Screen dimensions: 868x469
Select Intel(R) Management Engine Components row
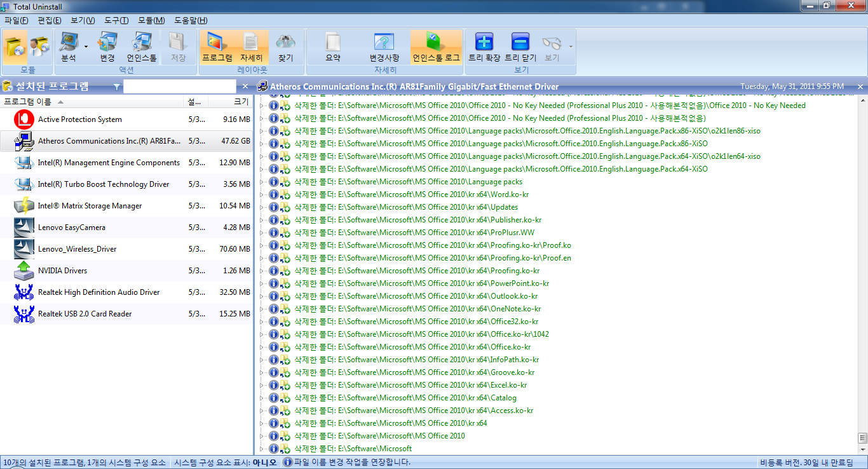pyautogui.click(x=126, y=163)
